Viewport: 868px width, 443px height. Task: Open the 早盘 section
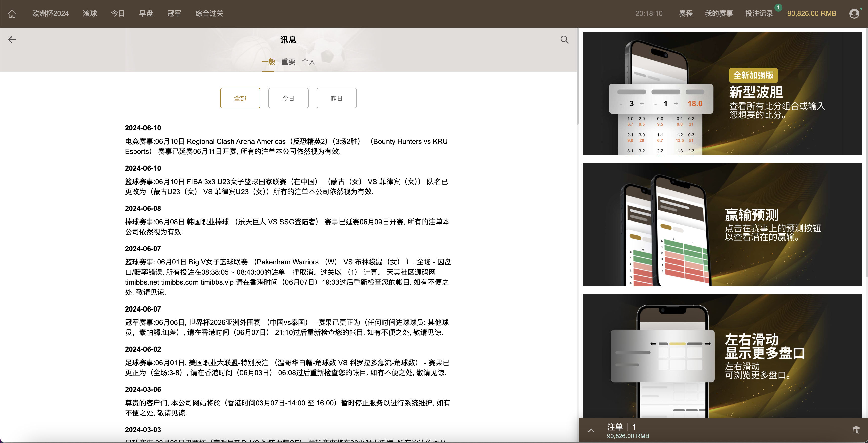tap(146, 13)
